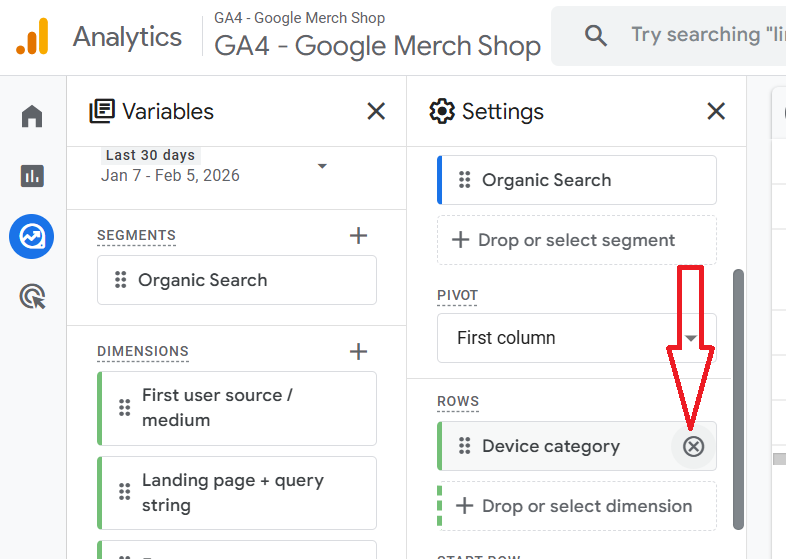Select the Explore icon in sidebar
The image size is (786, 559).
(32, 237)
